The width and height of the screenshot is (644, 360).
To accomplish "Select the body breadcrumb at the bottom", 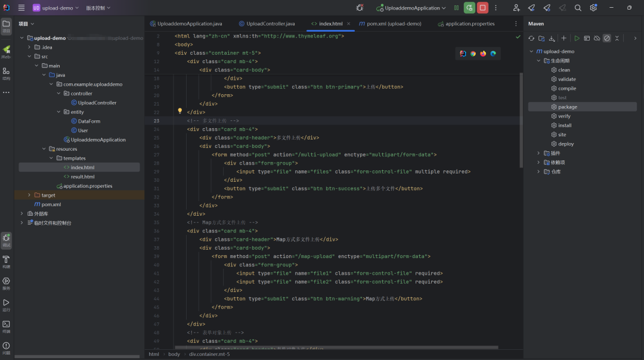I will (x=174, y=353).
